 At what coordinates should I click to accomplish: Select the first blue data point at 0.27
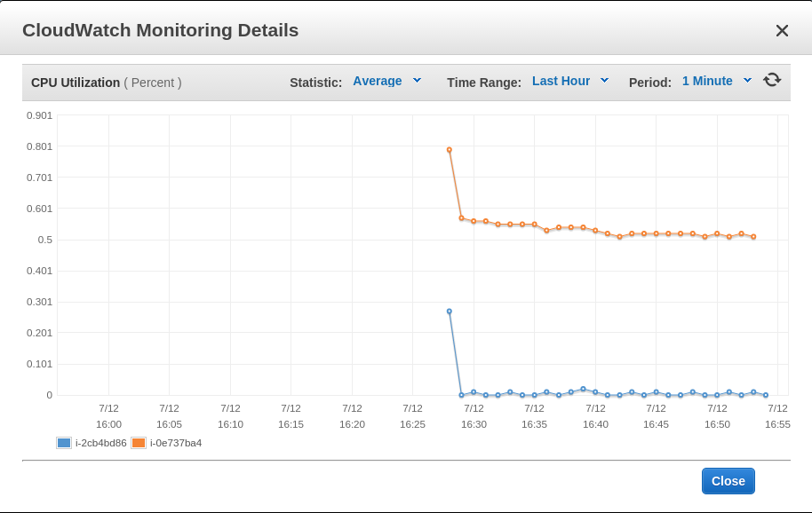449,312
